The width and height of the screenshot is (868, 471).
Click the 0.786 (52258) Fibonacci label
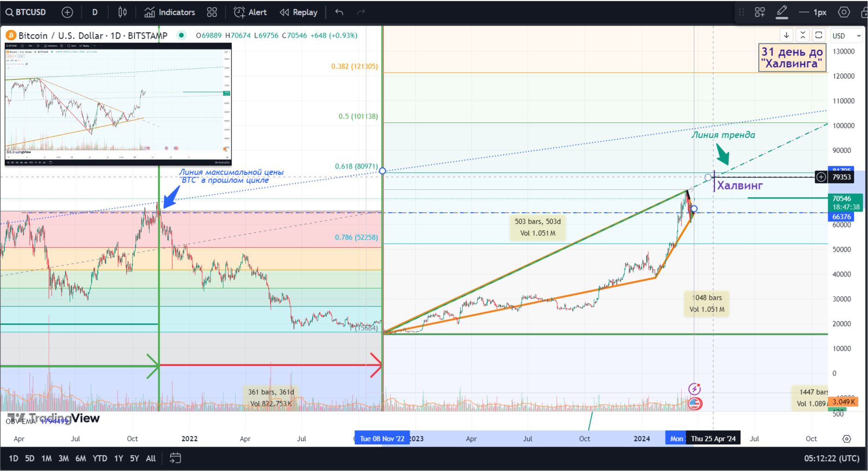[x=356, y=237]
